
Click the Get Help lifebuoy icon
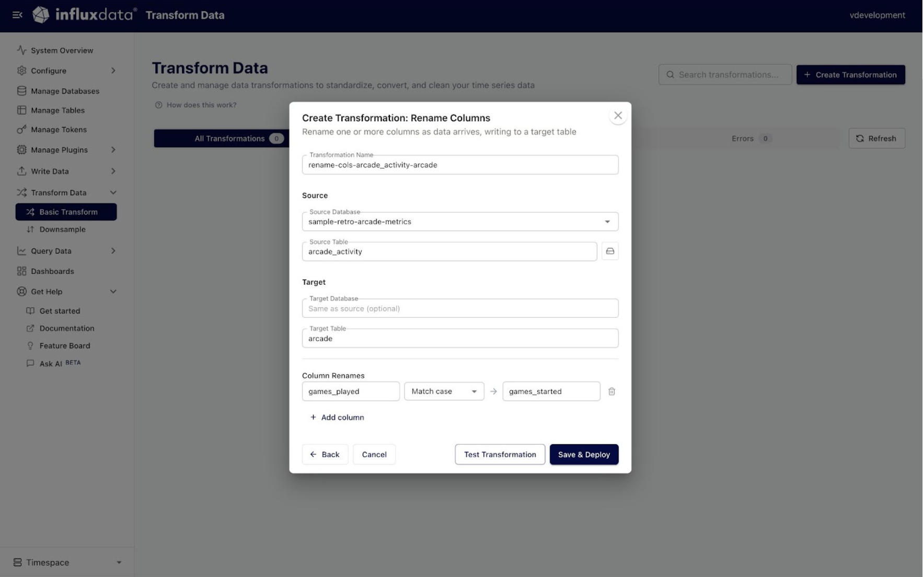tap(21, 292)
